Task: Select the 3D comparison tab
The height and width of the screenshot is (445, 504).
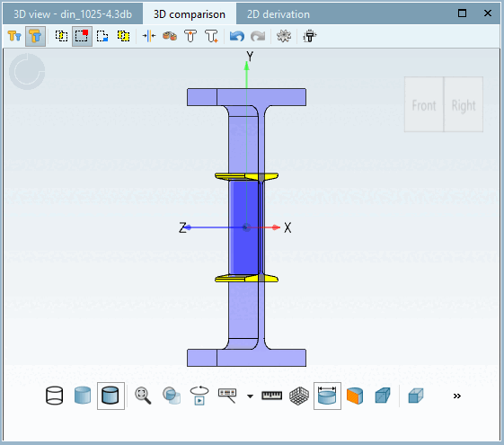Action: (x=190, y=14)
